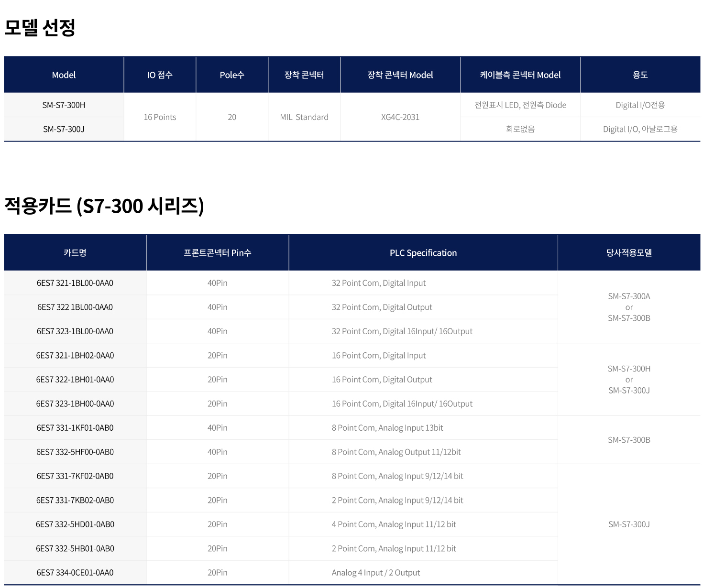Select card '6ES7 331-7KF02-0AB0'
Image resolution: width=703 pixels, height=588 pixels.
coord(75,476)
